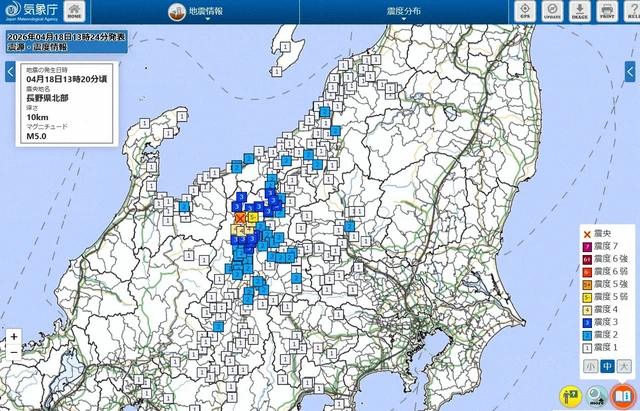640x411 pixels.
Task: Select small icon size 小
Action: coord(590,366)
